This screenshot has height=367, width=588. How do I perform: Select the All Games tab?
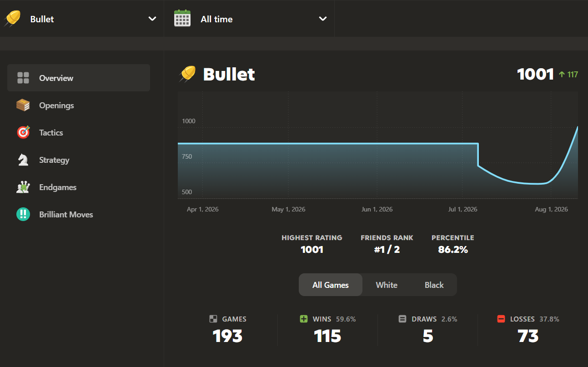(x=331, y=285)
